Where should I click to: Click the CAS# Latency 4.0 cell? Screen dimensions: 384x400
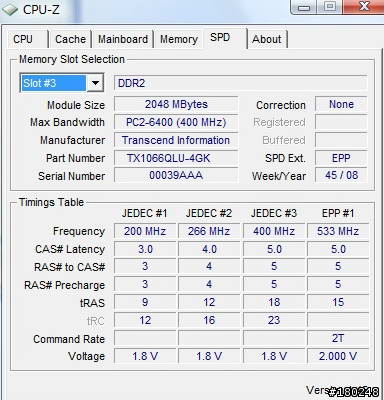click(x=209, y=249)
